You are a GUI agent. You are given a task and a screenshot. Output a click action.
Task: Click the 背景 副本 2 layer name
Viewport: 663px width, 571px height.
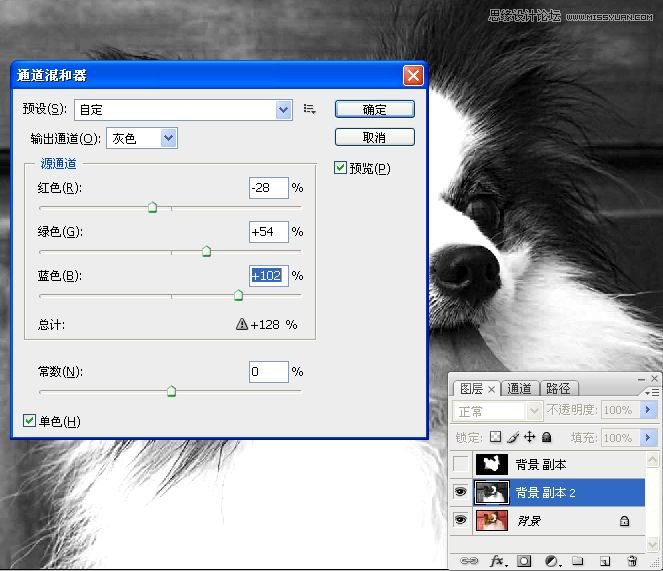click(x=545, y=493)
